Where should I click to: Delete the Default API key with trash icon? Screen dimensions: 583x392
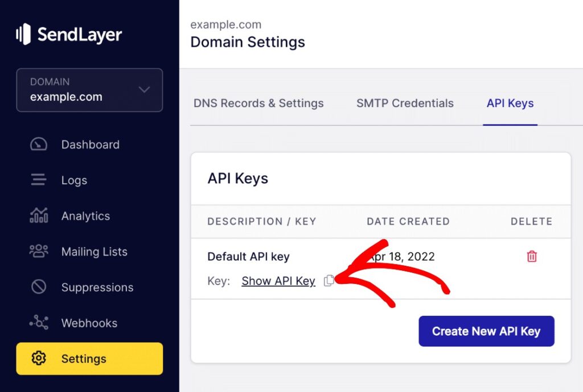point(531,256)
